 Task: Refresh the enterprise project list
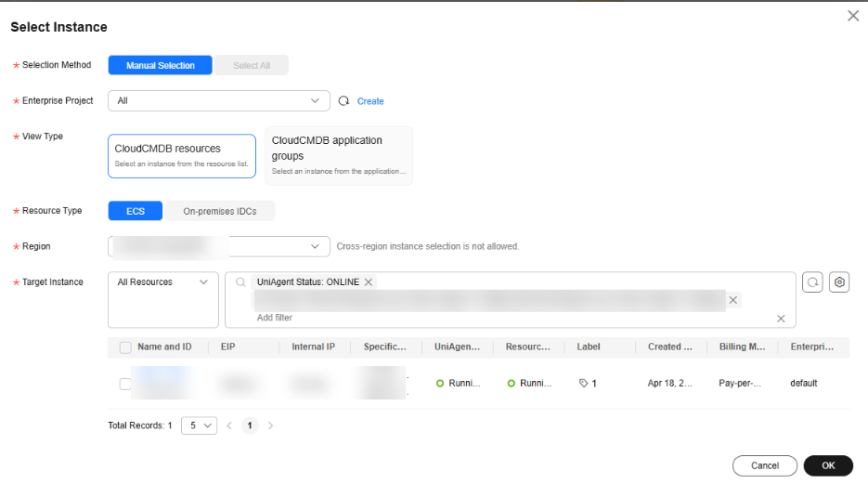343,101
